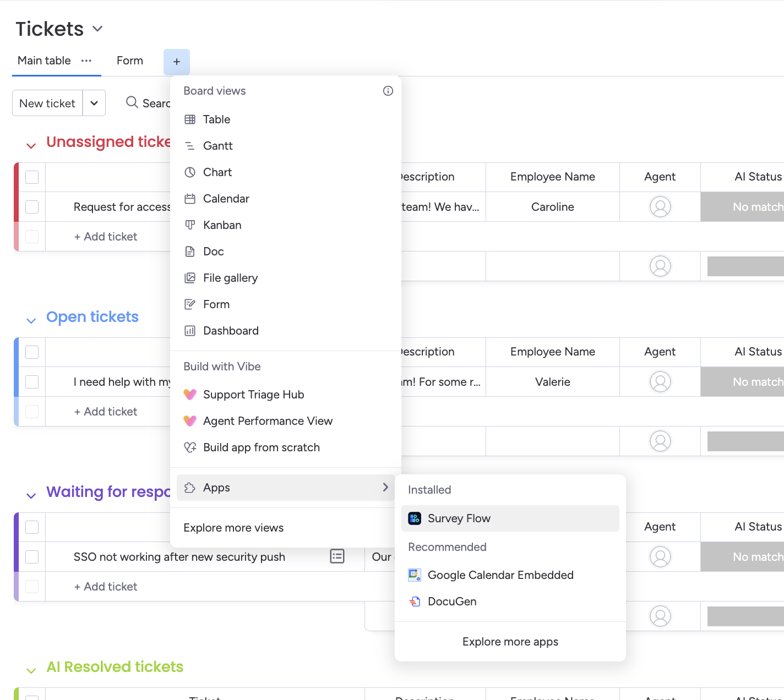
Task: Open the Main table options ellipsis
Action: (x=86, y=61)
